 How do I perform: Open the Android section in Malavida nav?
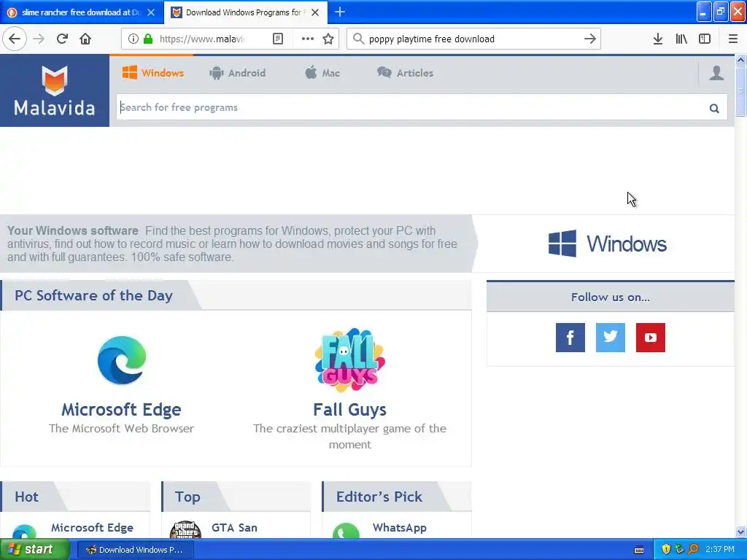coord(237,73)
